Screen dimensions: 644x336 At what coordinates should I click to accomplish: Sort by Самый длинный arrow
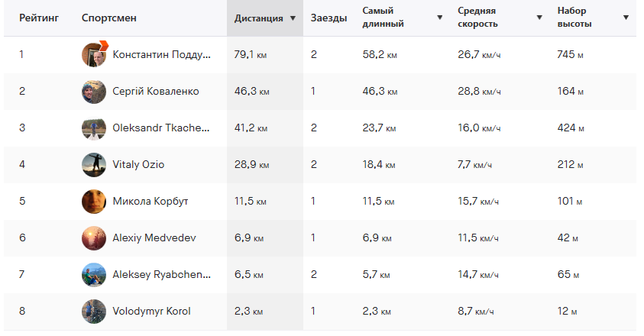(439, 18)
